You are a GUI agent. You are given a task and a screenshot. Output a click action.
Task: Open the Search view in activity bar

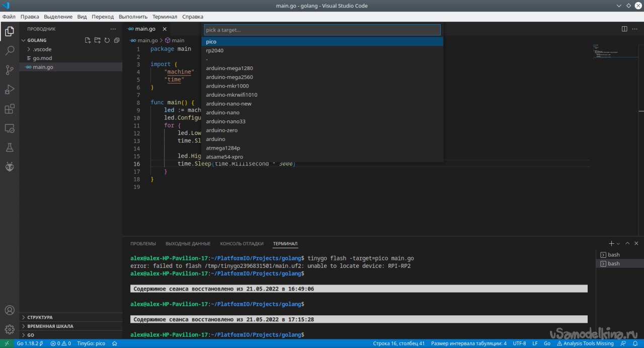[x=10, y=51]
